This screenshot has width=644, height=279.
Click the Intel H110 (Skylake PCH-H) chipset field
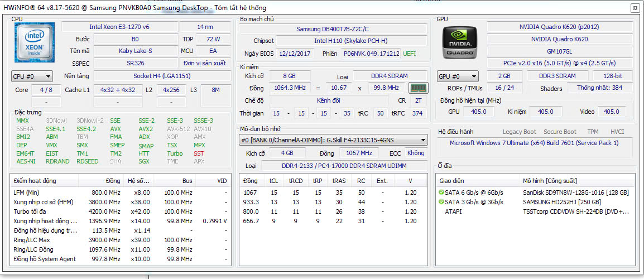pos(351,41)
